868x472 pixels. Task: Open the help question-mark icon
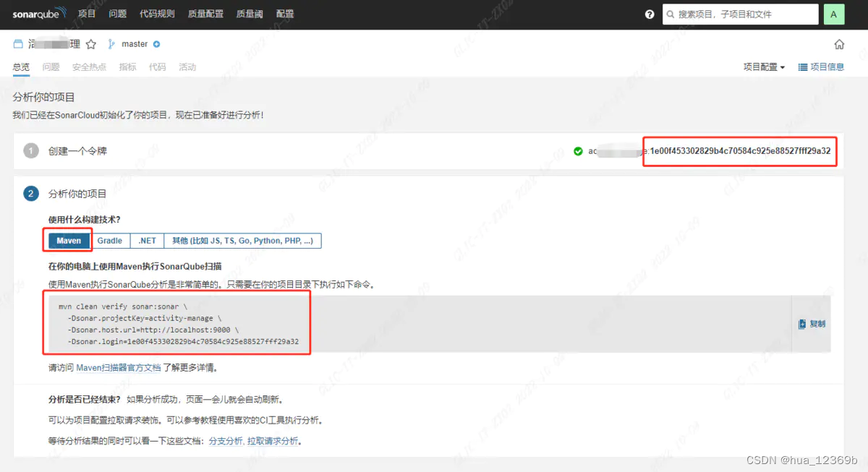coord(649,14)
